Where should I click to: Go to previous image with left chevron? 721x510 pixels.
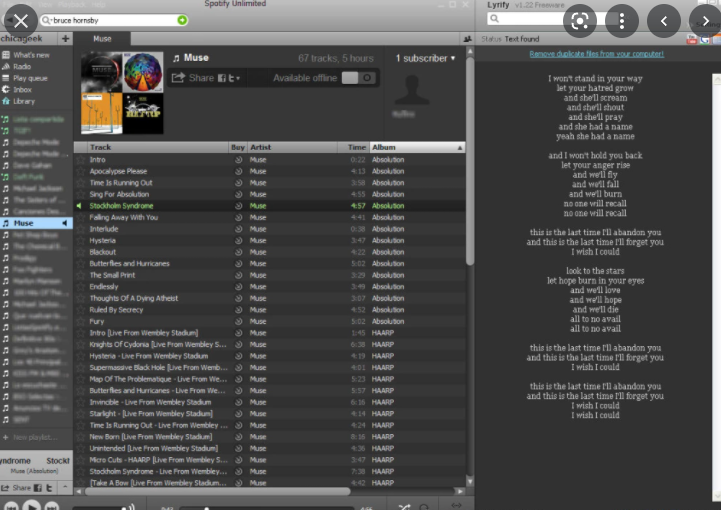[664, 21]
